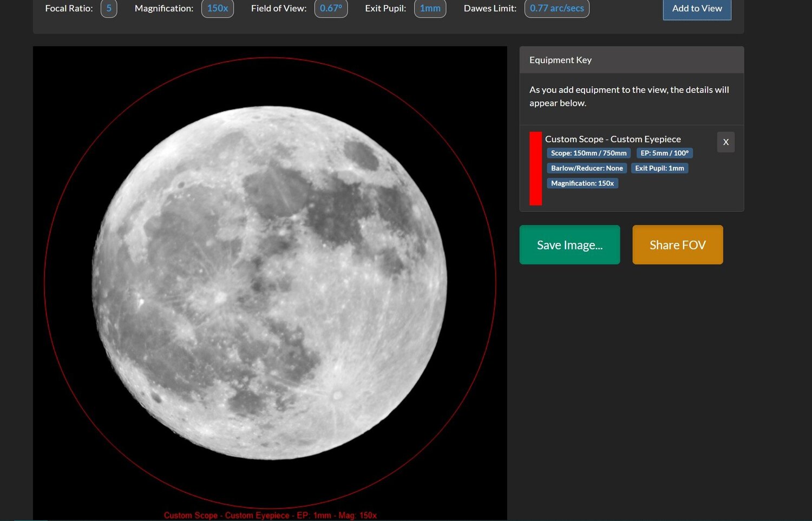Image resolution: width=812 pixels, height=521 pixels.
Task: Click the 150x Magnification indicator
Action: click(218, 8)
